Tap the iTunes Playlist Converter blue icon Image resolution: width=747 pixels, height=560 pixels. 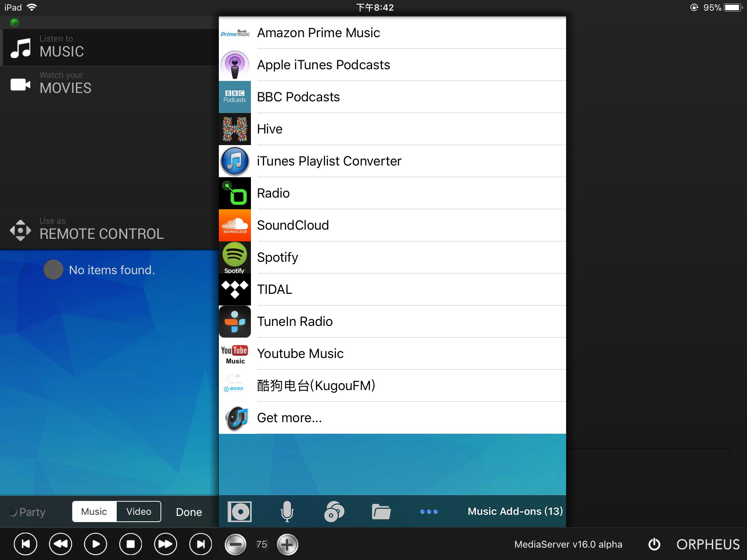point(235,161)
